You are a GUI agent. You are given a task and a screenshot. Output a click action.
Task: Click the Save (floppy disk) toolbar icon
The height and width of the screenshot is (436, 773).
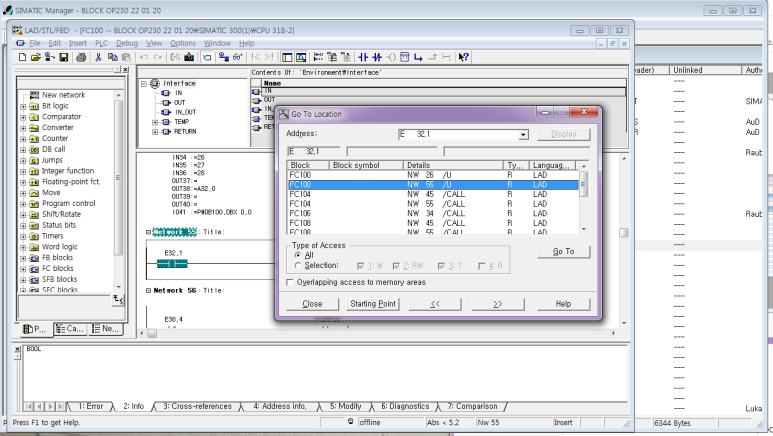64,57
